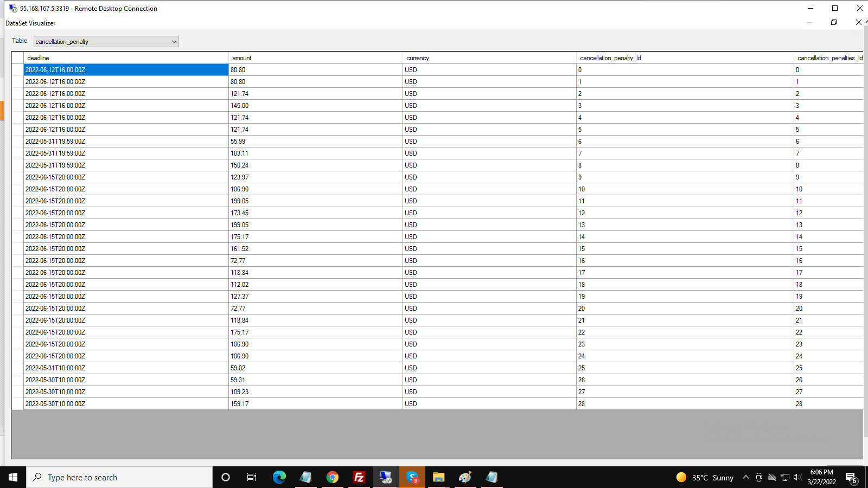Open the Paint app from the taskbar

click(465, 477)
